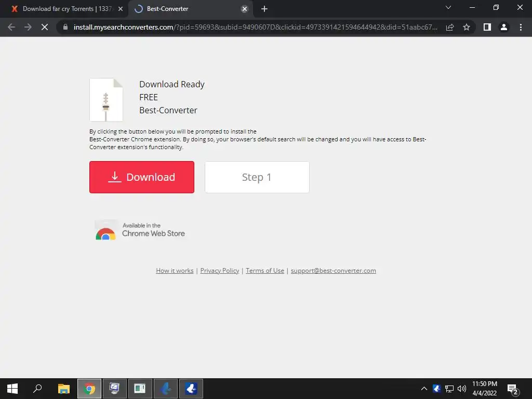Image resolution: width=532 pixels, height=399 pixels.
Task: Click the FREE label text
Action: point(149,97)
